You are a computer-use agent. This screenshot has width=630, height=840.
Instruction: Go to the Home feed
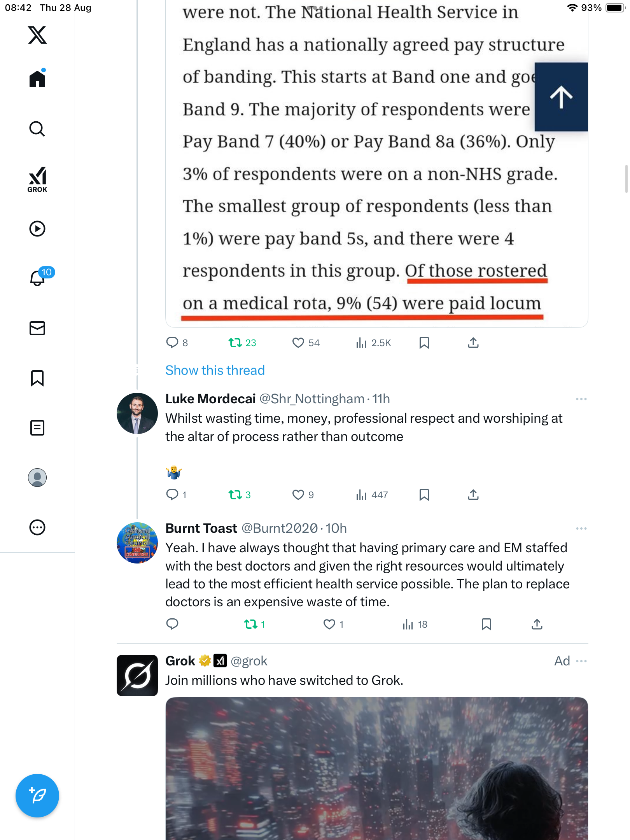pyautogui.click(x=37, y=79)
